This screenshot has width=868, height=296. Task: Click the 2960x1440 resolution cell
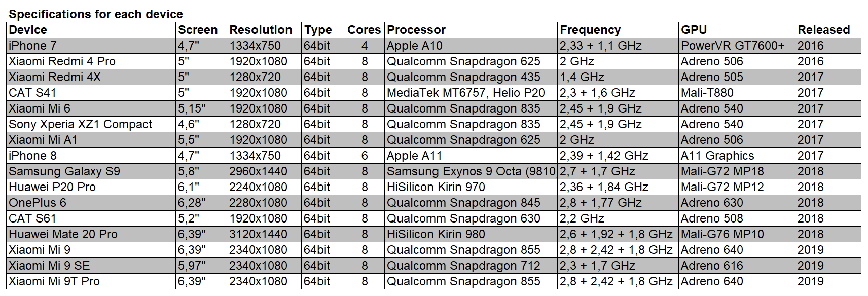pyautogui.click(x=258, y=171)
